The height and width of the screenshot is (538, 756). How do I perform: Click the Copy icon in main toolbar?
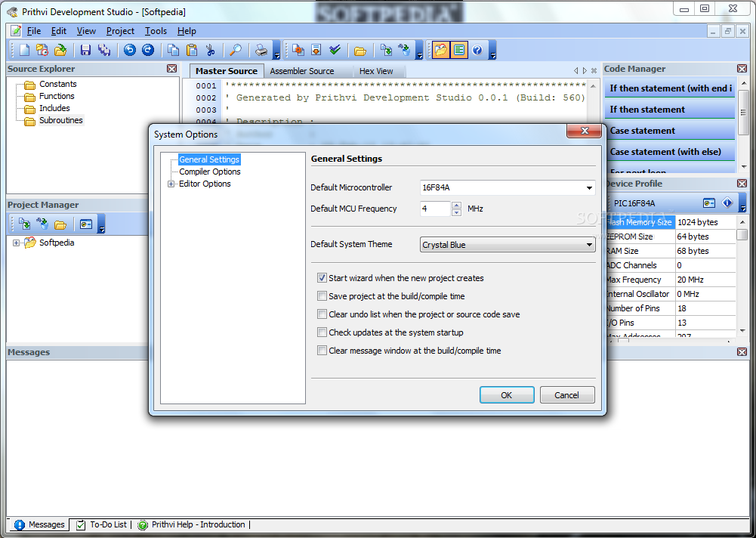point(173,50)
